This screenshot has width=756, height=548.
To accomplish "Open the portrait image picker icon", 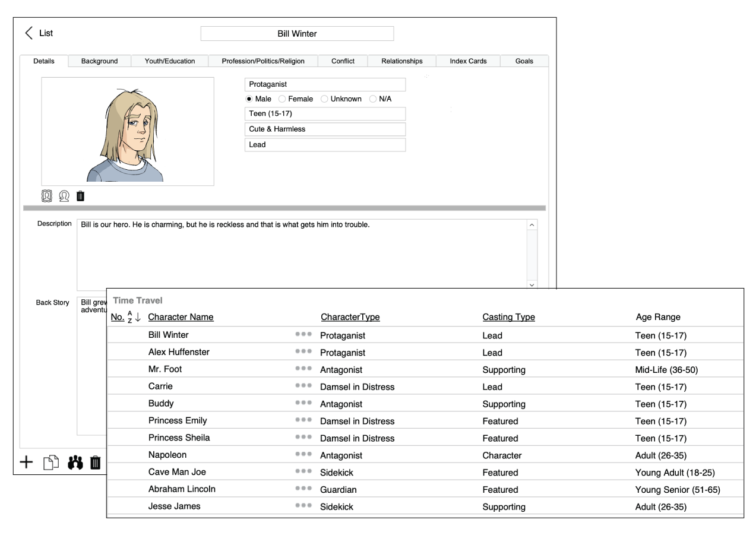I will pos(48,196).
